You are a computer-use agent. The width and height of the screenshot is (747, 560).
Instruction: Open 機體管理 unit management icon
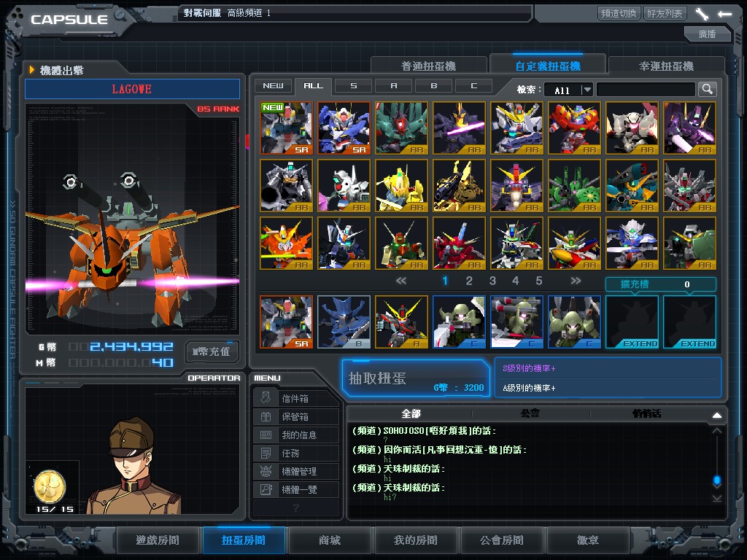point(266,472)
